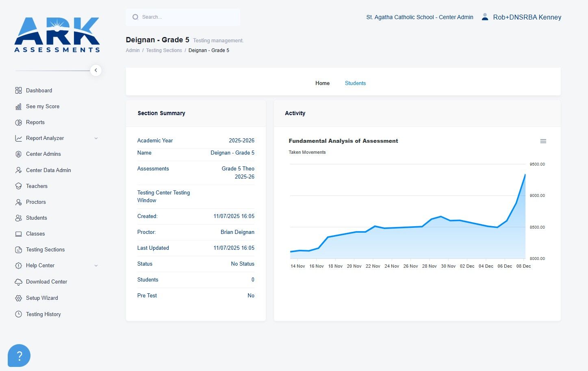Viewport: 588px width, 371px height.
Task: Expand the Report Analyzer submenu arrow
Action: pyautogui.click(x=96, y=138)
